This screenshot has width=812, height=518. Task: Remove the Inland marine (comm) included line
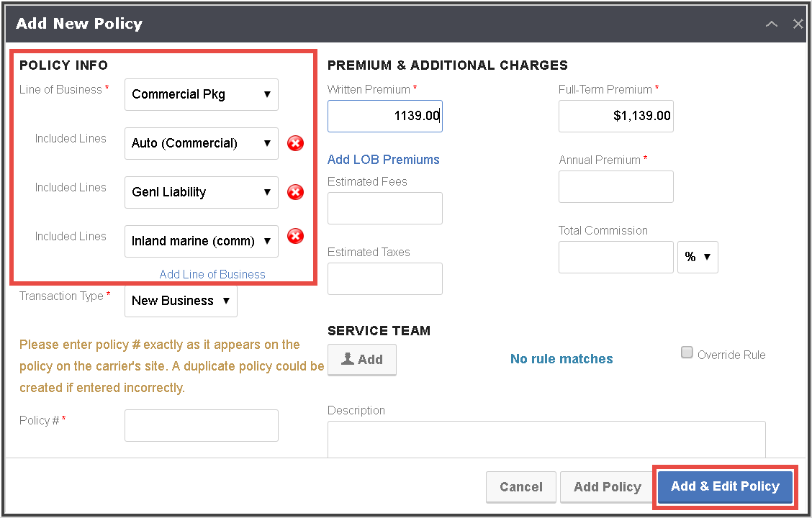[x=295, y=236]
